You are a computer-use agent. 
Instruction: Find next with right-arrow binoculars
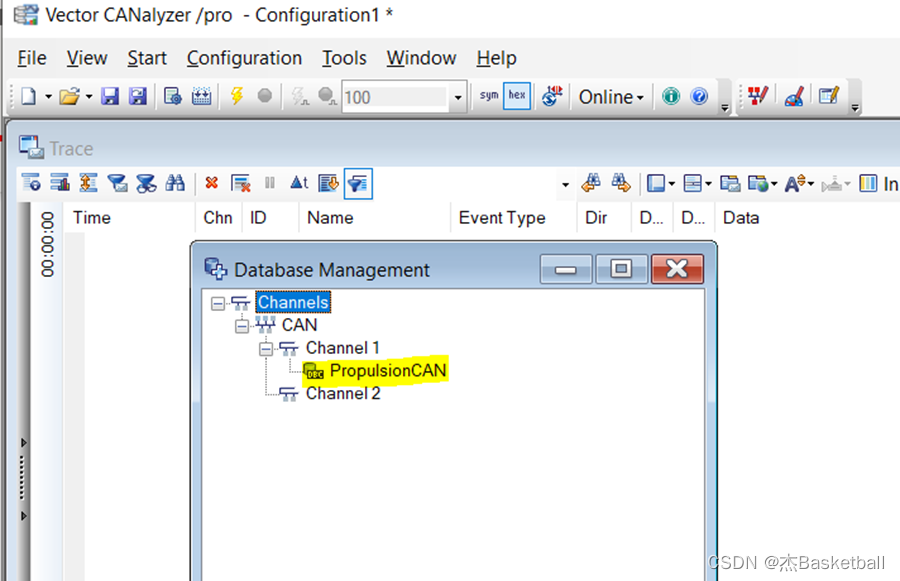click(x=620, y=183)
